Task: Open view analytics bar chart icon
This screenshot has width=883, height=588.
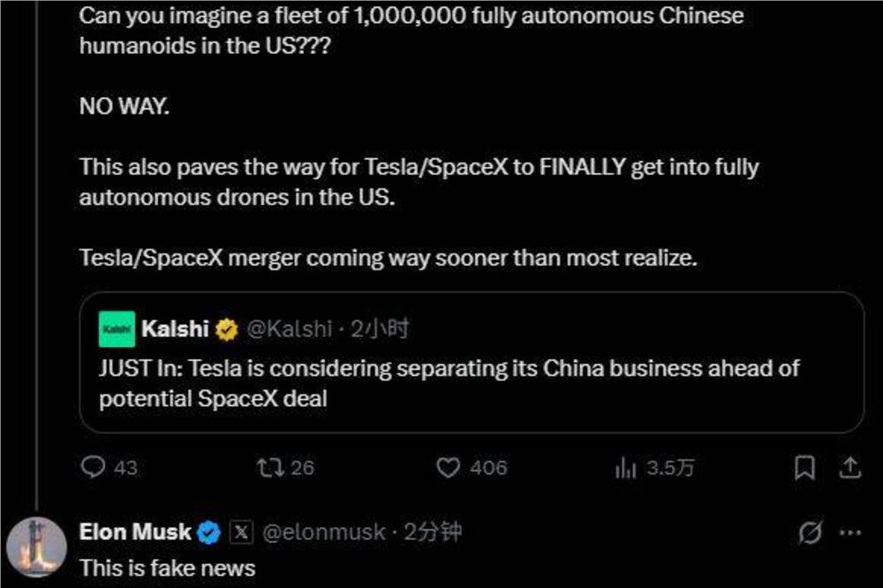Action: [x=625, y=467]
